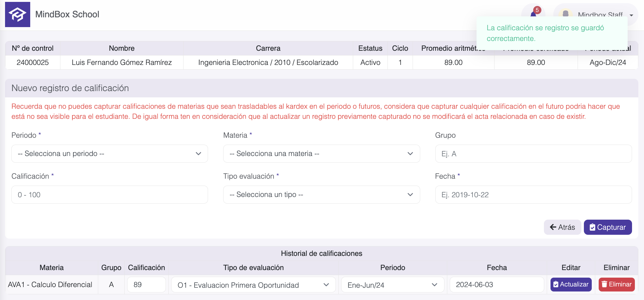
Task: Open the Ene-Jun/24 period dropdown
Action: [x=393, y=285]
